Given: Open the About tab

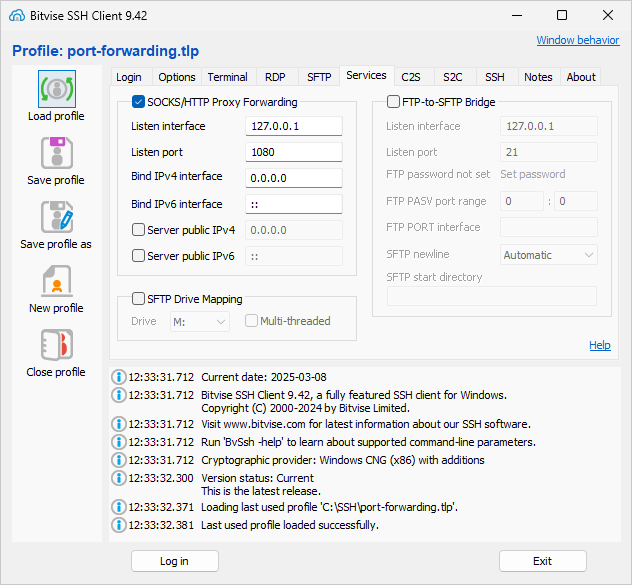Looking at the screenshot, I should click(581, 77).
